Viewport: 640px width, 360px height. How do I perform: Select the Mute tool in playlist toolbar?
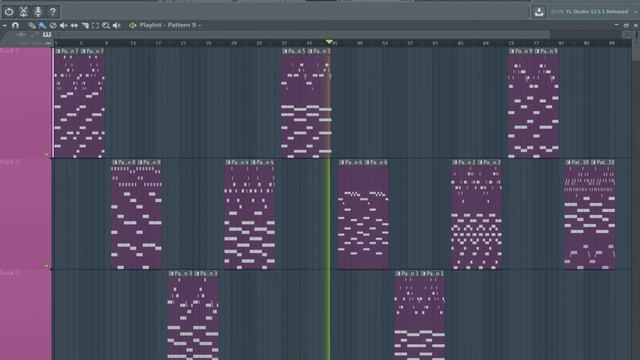click(x=63, y=25)
